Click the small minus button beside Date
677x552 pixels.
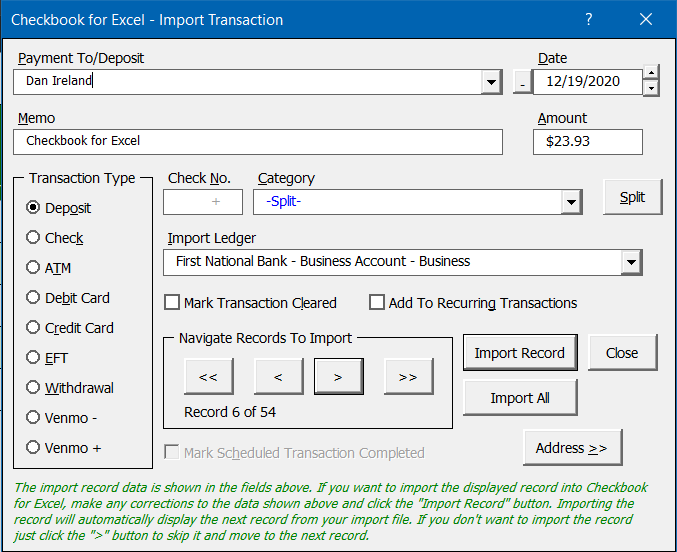coord(522,82)
